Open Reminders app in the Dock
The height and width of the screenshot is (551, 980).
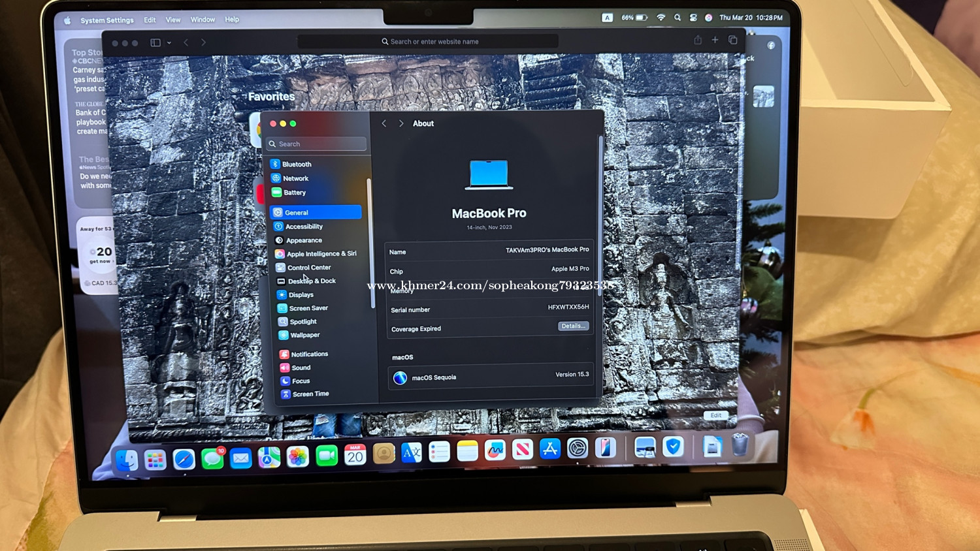[x=440, y=452]
